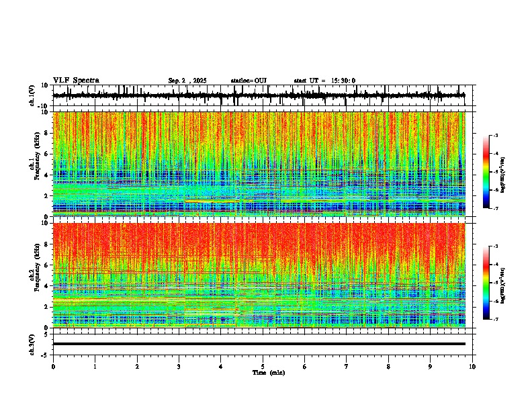The height and width of the screenshot is (411, 532).
Task: Click the 'ch.1(V)' waveform axis label
Action: pyautogui.click(x=32, y=95)
